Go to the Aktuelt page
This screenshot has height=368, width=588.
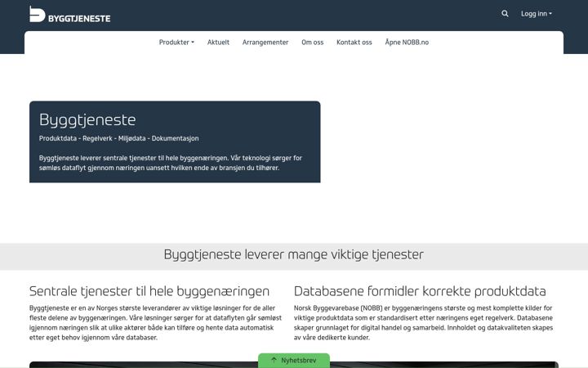click(218, 43)
